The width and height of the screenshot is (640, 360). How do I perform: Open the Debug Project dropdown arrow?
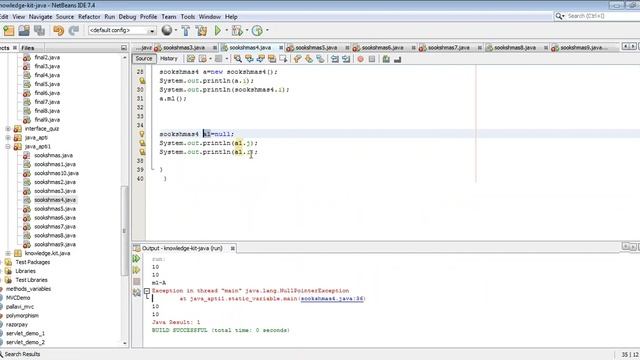pos(247,30)
